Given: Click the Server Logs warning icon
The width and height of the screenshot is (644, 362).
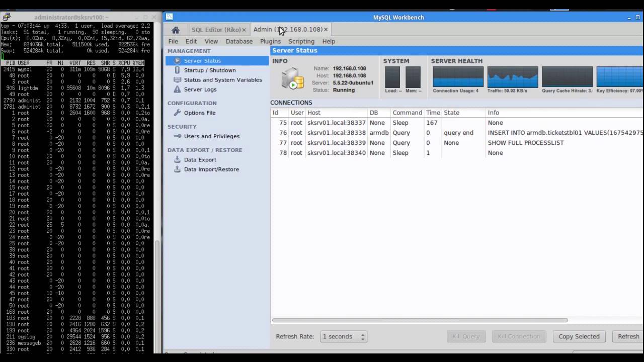Looking at the screenshot, I should coord(177,89).
